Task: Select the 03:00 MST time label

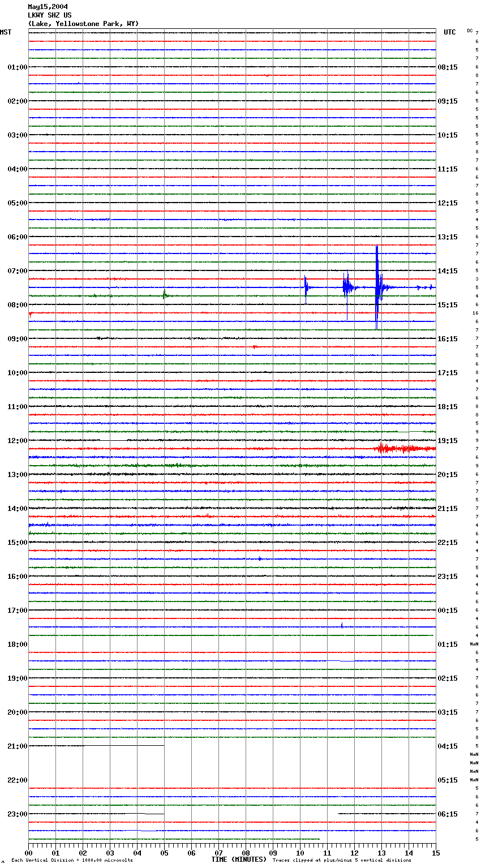Action: pos(18,135)
